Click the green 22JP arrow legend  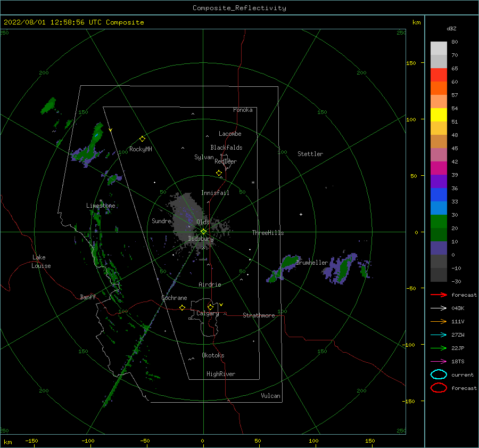pyautogui.click(x=439, y=348)
